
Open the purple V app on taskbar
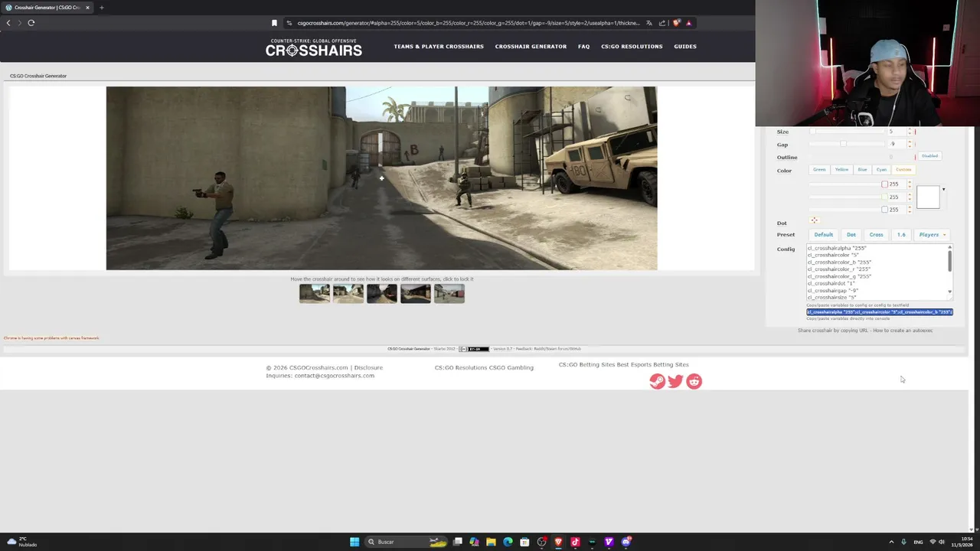(609, 542)
